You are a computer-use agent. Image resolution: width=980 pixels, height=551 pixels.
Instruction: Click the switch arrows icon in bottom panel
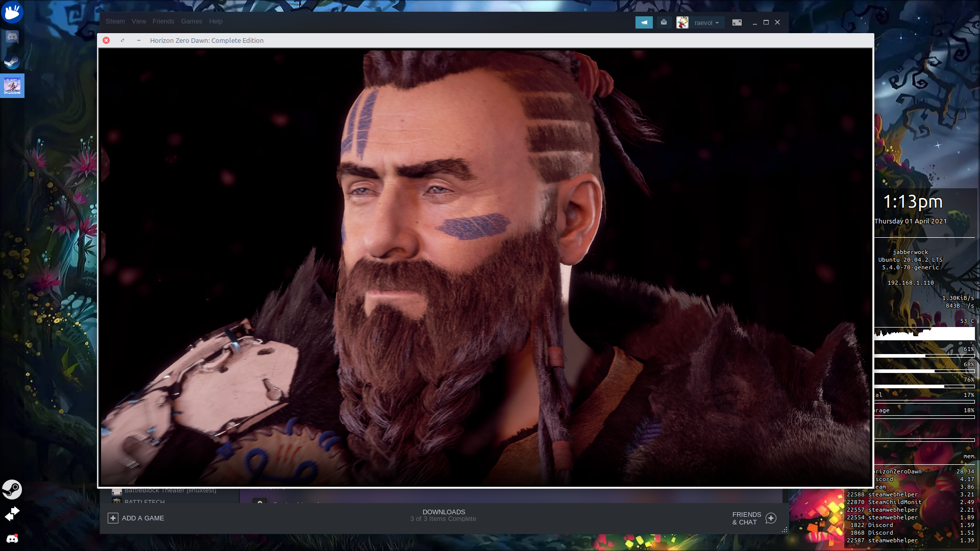12,514
